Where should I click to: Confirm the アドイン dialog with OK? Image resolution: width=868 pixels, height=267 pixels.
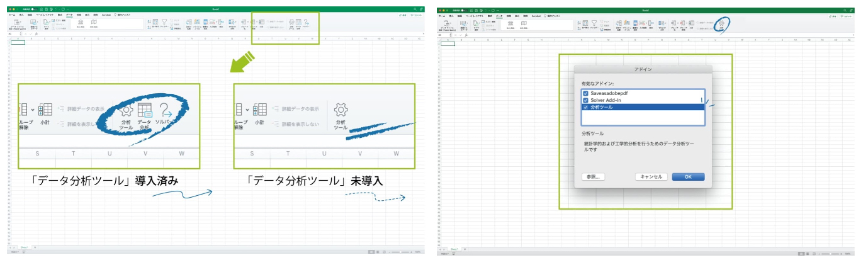(x=688, y=177)
